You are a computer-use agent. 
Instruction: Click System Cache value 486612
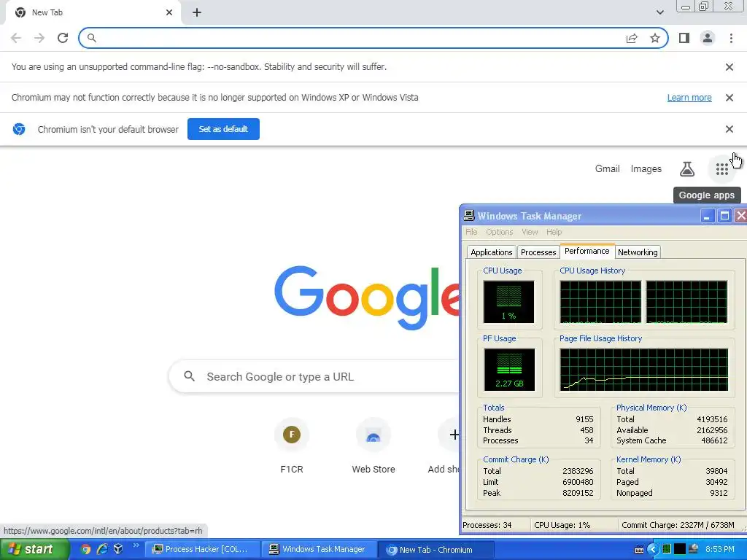point(714,440)
